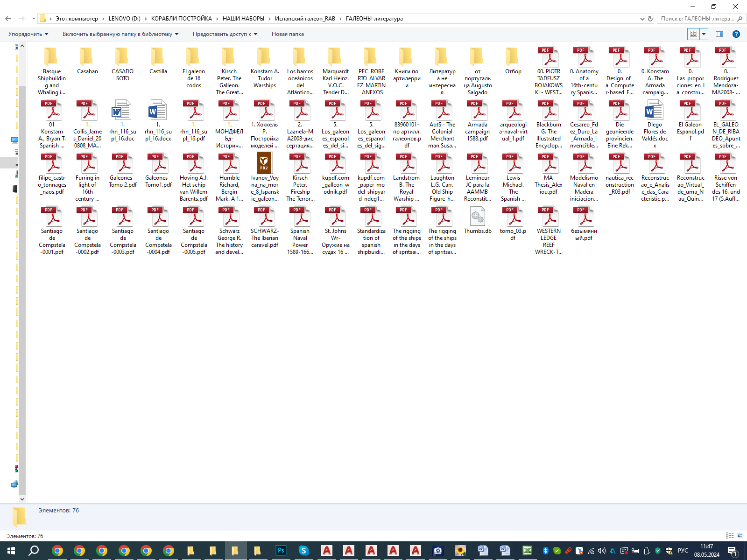Open the Предоставить доступ к menu
The width and height of the screenshot is (747, 560).
(225, 34)
